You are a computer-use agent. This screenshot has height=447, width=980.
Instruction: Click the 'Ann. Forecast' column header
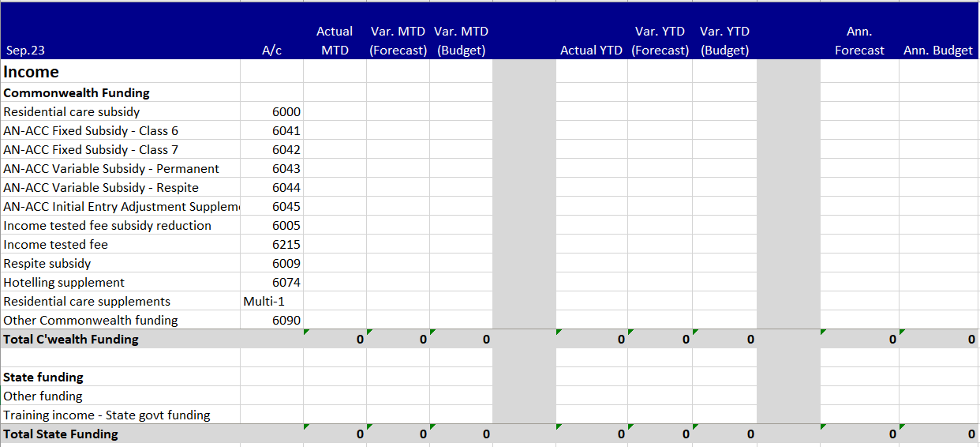(859, 32)
